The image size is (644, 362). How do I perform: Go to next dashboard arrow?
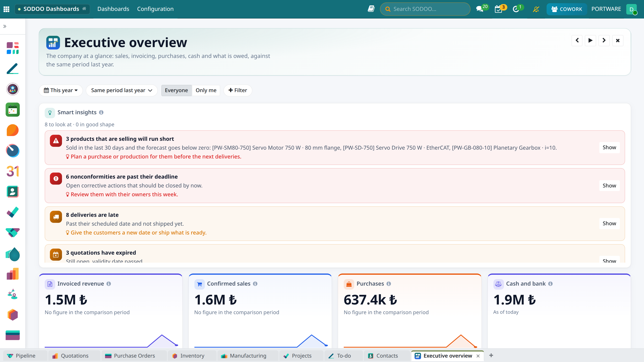point(604,40)
